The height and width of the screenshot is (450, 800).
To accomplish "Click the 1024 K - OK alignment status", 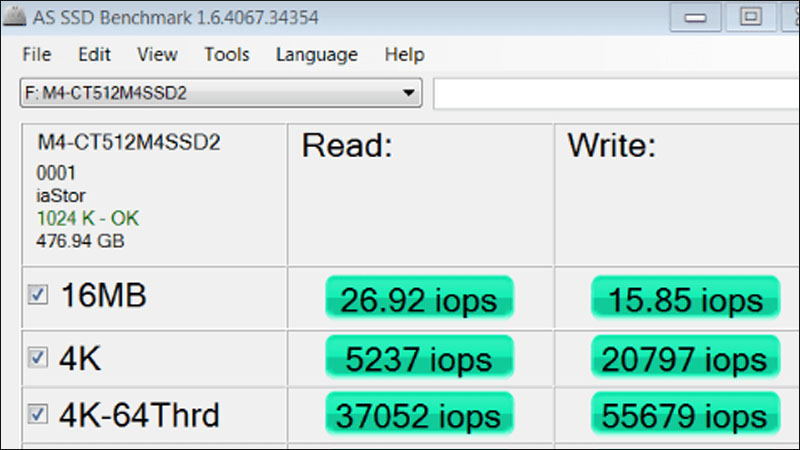I will tap(87, 219).
